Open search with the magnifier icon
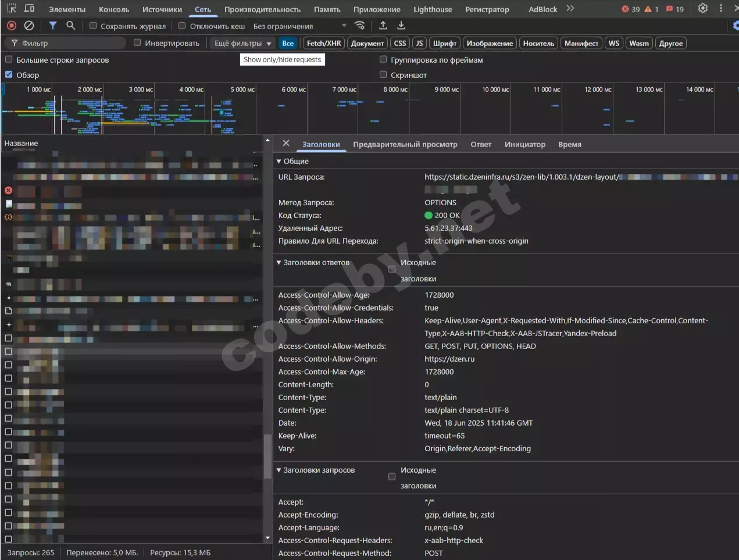 pyautogui.click(x=70, y=26)
